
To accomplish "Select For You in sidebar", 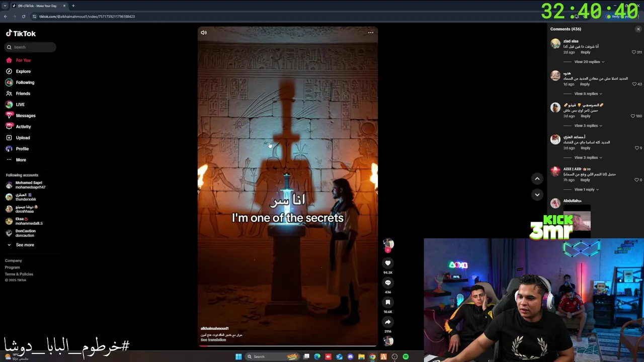I will click(23, 60).
